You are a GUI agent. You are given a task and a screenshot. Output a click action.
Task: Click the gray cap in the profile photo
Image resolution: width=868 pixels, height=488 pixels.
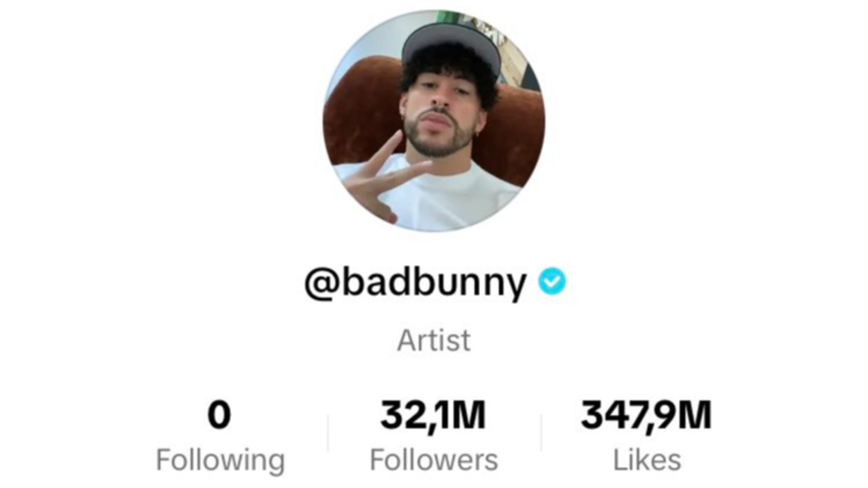pyautogui.click(x=451, y=44)
